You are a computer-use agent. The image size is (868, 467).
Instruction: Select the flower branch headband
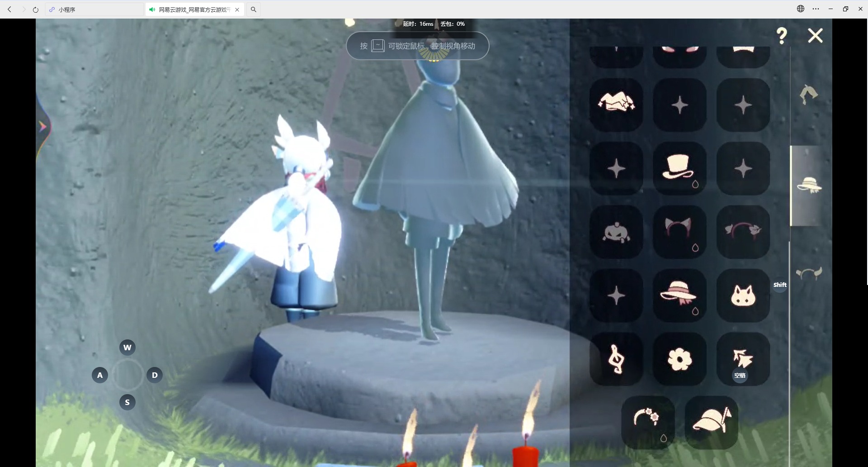(x=648, y=422)
